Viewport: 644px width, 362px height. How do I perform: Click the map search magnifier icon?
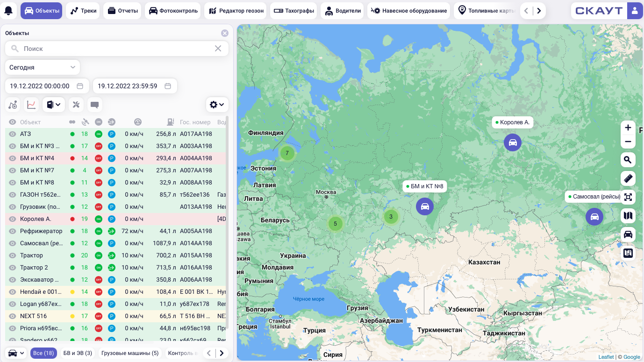(628, 160)
